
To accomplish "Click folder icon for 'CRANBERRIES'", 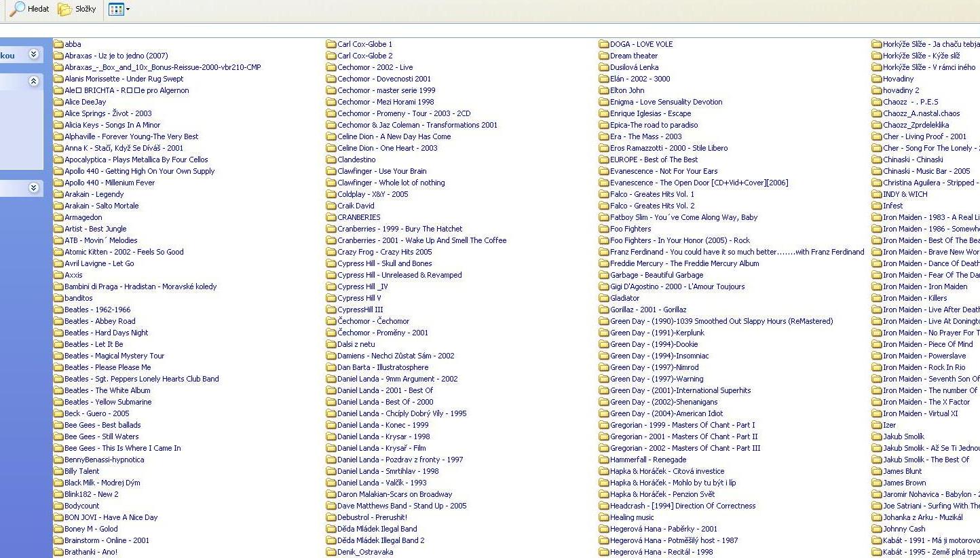I will pos(331,217).
